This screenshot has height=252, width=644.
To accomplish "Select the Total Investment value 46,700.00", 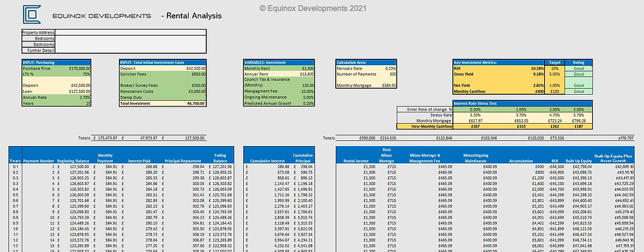I will tap(196, 103).
